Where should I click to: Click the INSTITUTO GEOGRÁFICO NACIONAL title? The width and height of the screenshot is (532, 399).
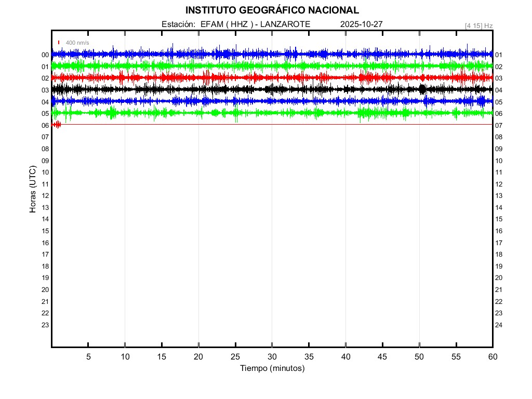click(272, 10)
